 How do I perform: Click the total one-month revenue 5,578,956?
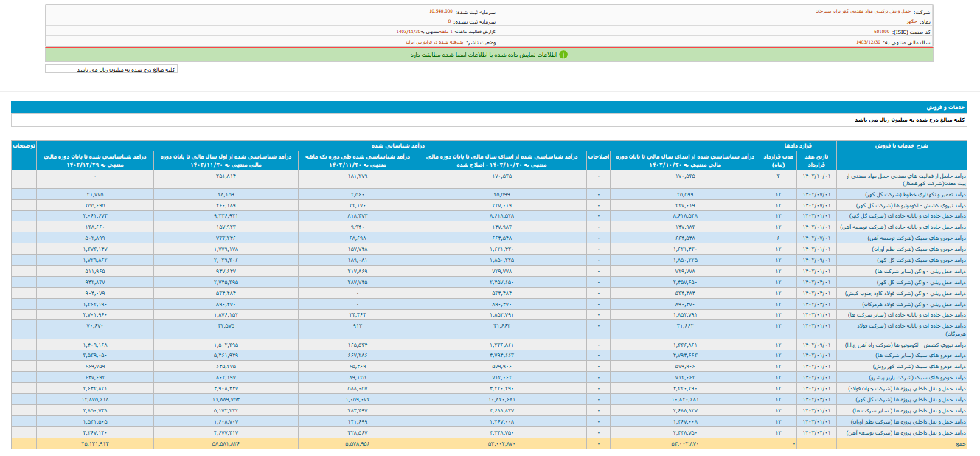tap(358, 444)
